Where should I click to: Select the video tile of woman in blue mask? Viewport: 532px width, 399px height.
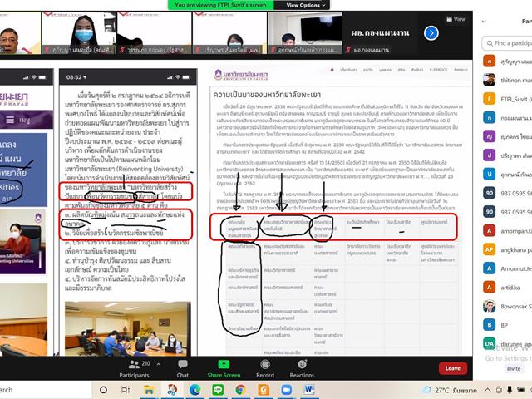(79, 33)
